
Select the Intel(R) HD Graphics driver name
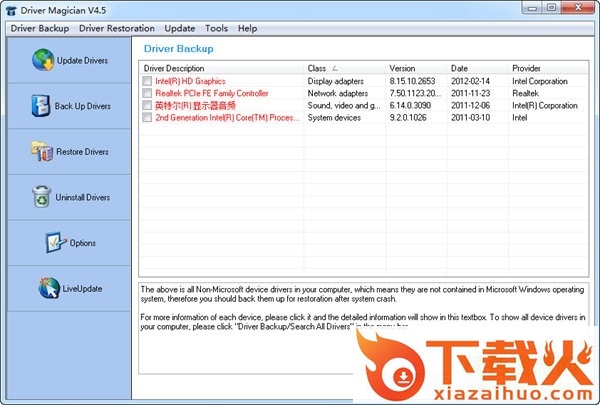(x=190, y=81)
